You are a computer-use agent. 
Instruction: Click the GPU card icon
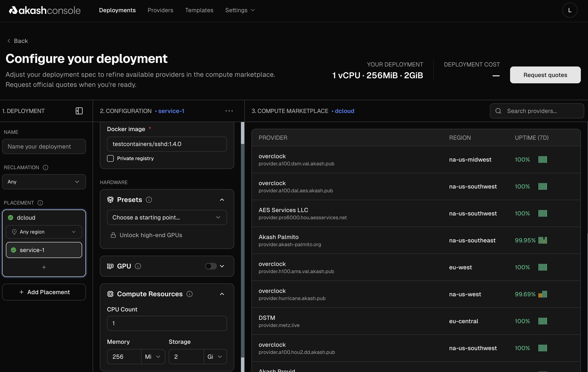[110, 266]
